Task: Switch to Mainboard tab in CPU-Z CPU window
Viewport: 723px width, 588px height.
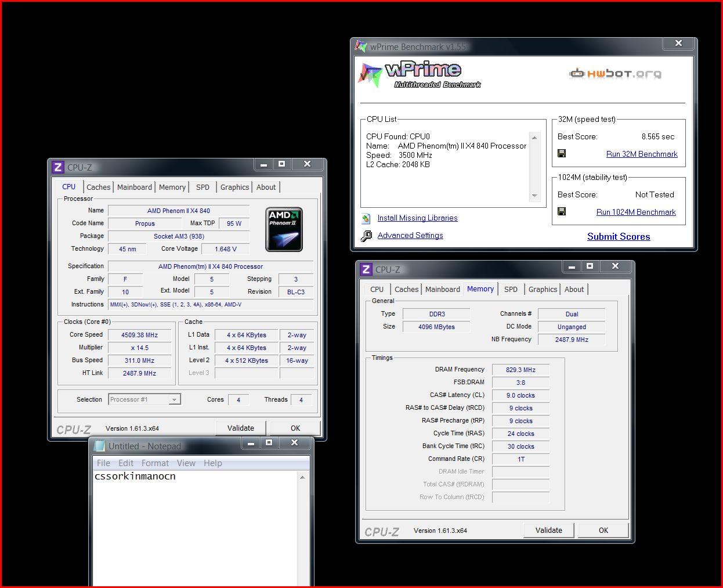Action: 135,187
